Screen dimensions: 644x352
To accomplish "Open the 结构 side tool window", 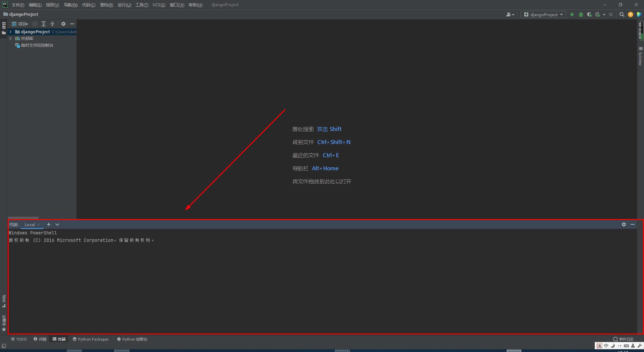I will 4,301.
